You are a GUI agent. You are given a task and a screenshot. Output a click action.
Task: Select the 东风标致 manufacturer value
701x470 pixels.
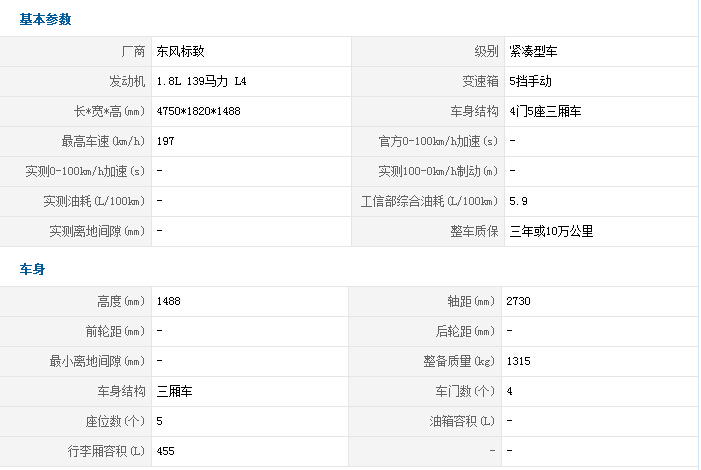(181, 51)
